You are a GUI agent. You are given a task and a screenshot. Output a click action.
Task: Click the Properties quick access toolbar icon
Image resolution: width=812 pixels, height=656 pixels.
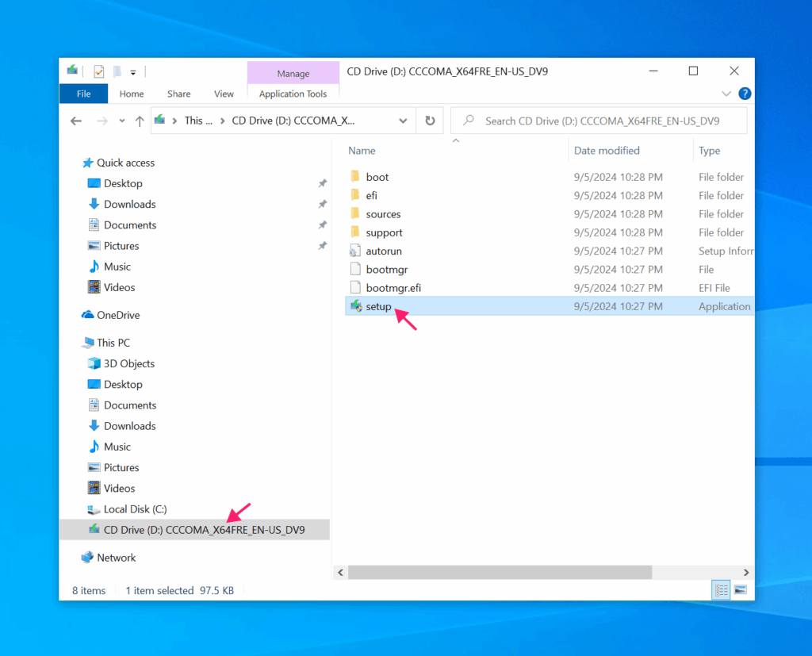click(99, 71)
